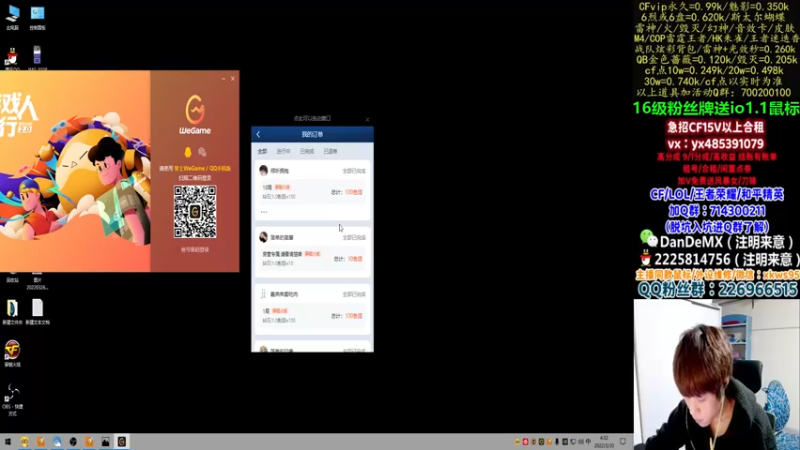This screenshot has width=800, height=450.
Task: Select the 全部 orders tab
Action: point(262,152)
